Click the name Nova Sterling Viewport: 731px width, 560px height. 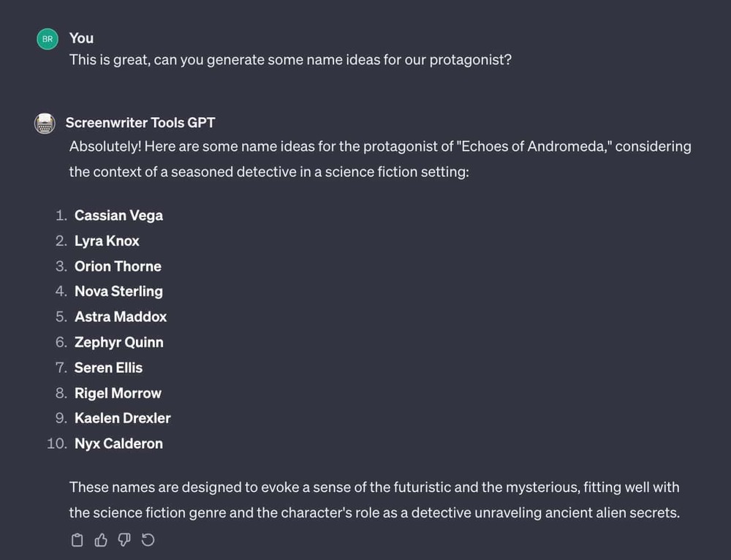(x=118, y=291)
